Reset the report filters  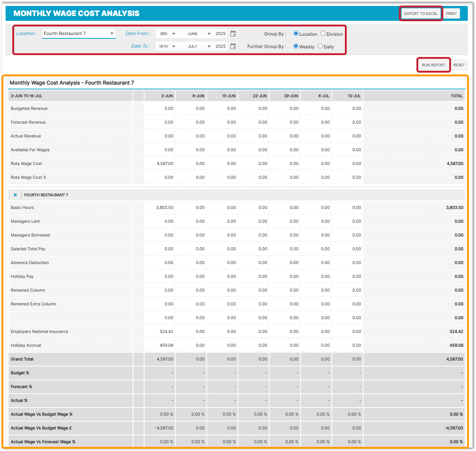[459, 65]
